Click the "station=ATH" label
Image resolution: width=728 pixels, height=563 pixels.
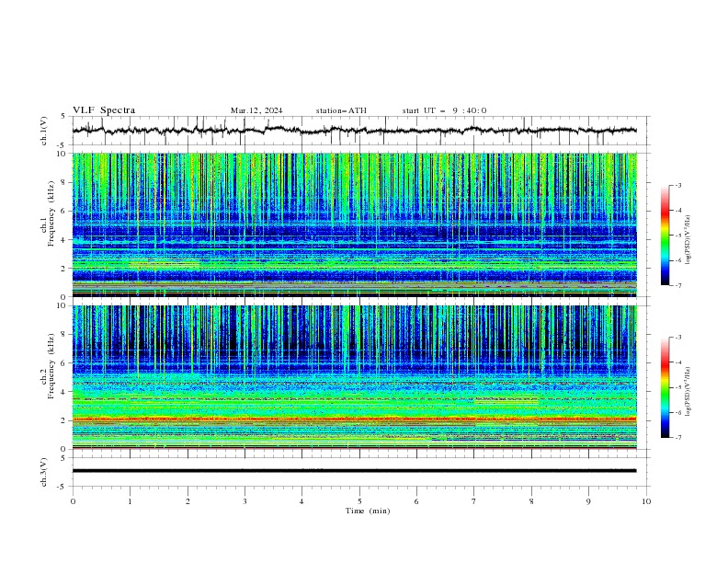pyautogui.click(x=341, y=110)
